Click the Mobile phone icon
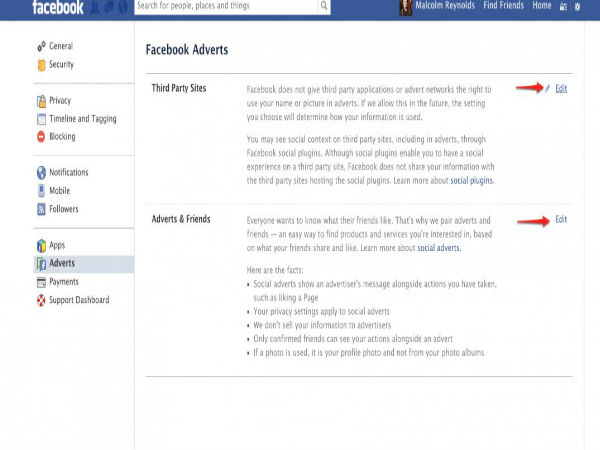 point(41,191)
